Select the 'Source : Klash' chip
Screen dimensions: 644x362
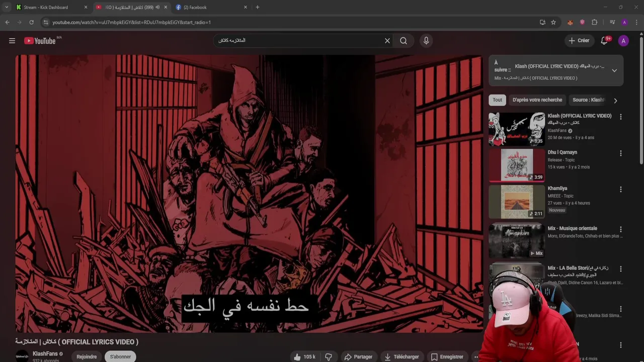[x=588, y=100]
